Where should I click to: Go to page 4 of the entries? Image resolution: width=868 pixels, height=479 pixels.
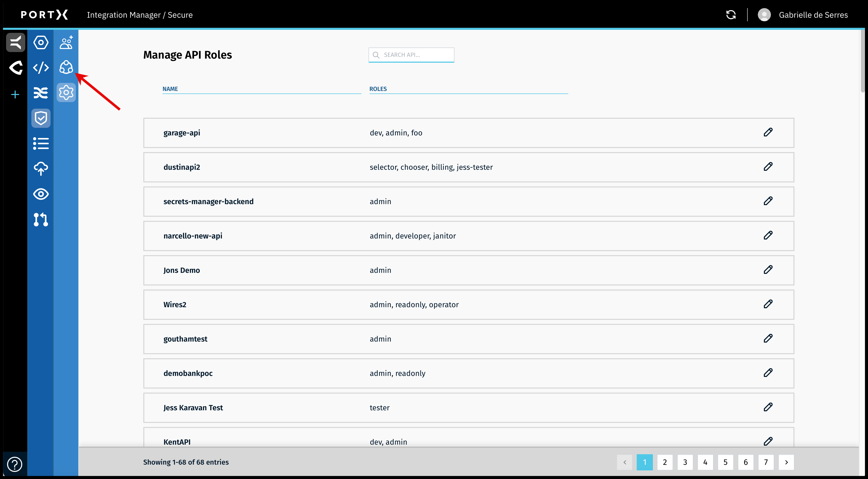[x=705, y=462]
